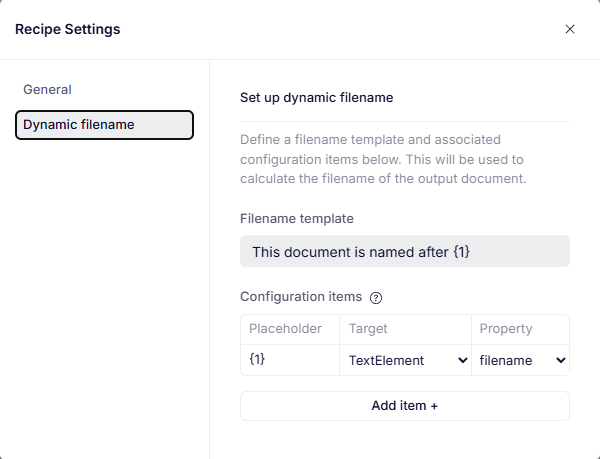
Task: Click the chevron arrow on filename select
Action: (560, 360)
